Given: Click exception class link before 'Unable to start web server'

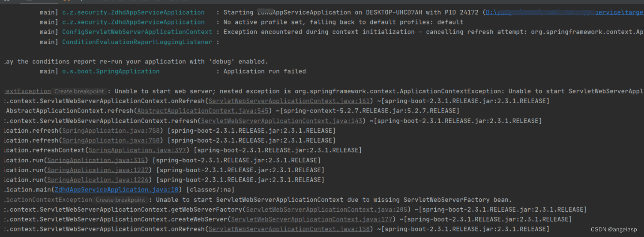Looking at the screenshot, I should click(x=27, y=91).
